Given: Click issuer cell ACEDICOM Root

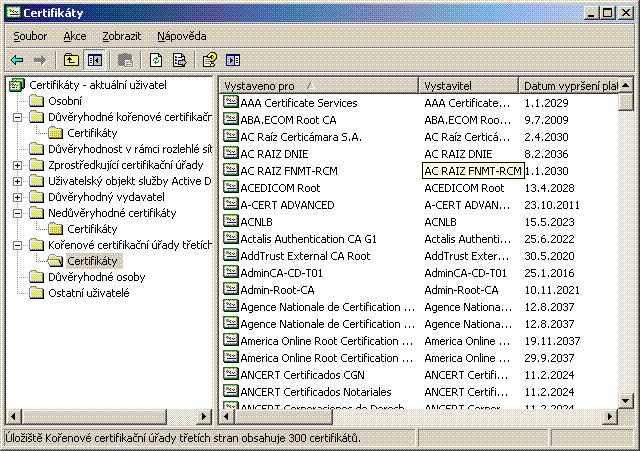Looking at the screenshot, I should click(464, 188).
